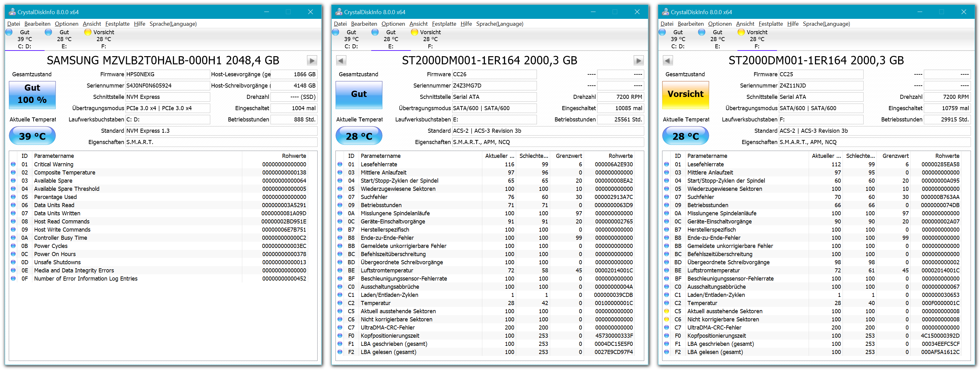Click CrystalDiskInfo app icon in right window title bar
Viewport: 980px width, 370px height.
coord(665,12)
